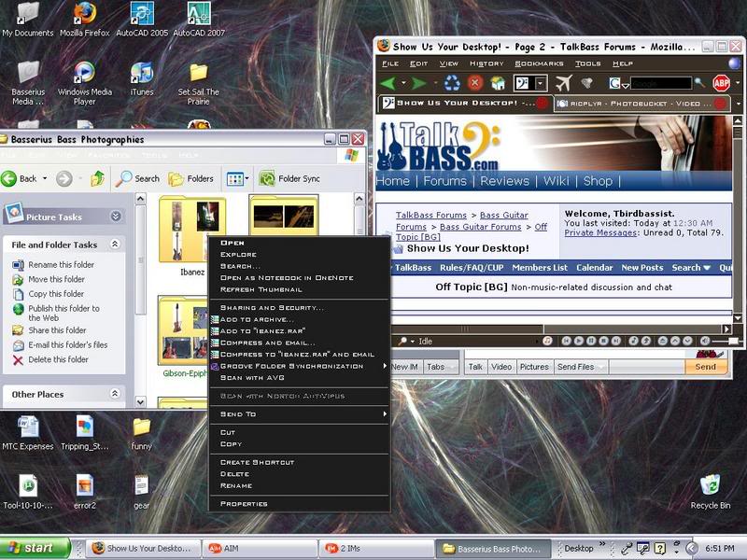Viewport: 747px width, 560px height.
Task: Choose Properties in the context menu
Action: (x=299, y=504)
